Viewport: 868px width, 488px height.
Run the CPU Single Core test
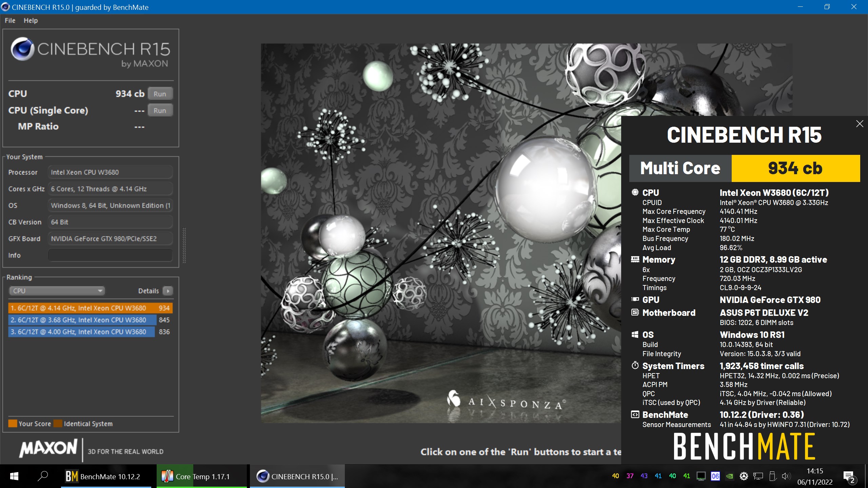160,110
